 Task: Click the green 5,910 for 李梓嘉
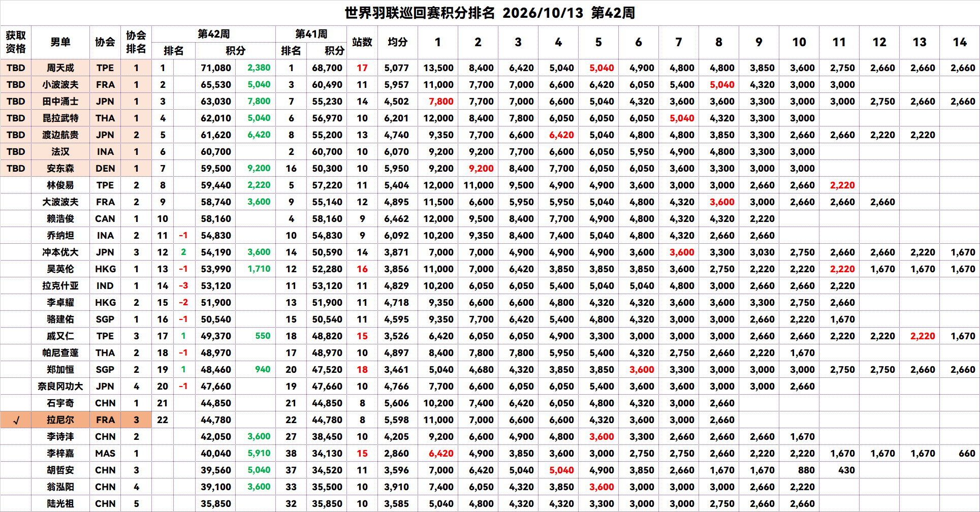[259, 453]
